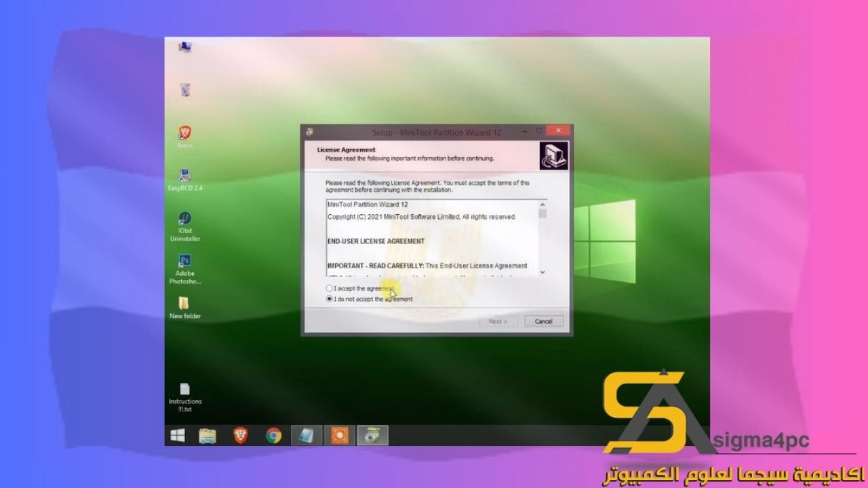Click the 'License Agreement' header title
Viewport: 868px width, 488px height.
tap(347, 149)
